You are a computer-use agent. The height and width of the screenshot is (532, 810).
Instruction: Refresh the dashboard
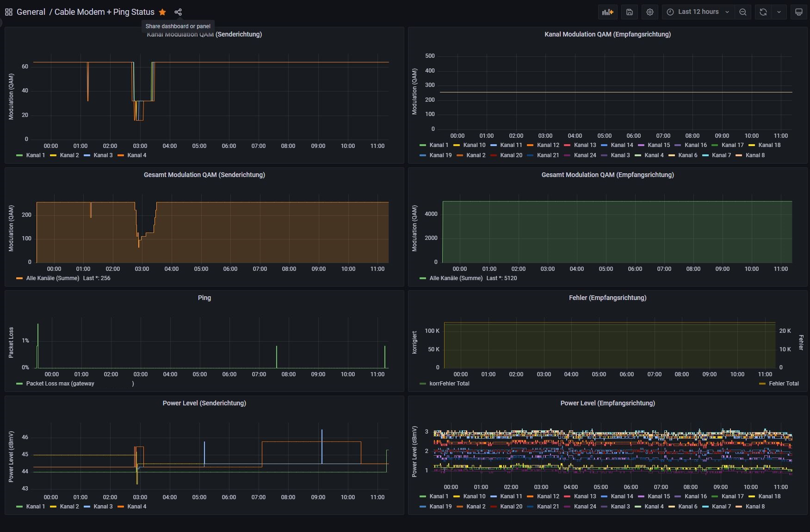(763, 12)
